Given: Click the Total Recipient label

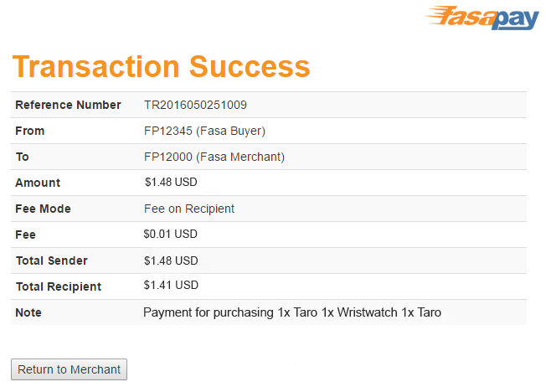Looking at the screenshot, I should [x=59, y=286].
